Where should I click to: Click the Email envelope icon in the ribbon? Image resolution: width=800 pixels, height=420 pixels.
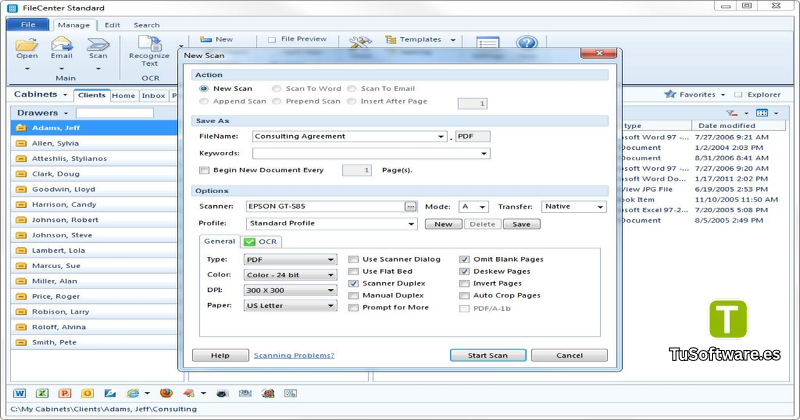tap(61, 44)
